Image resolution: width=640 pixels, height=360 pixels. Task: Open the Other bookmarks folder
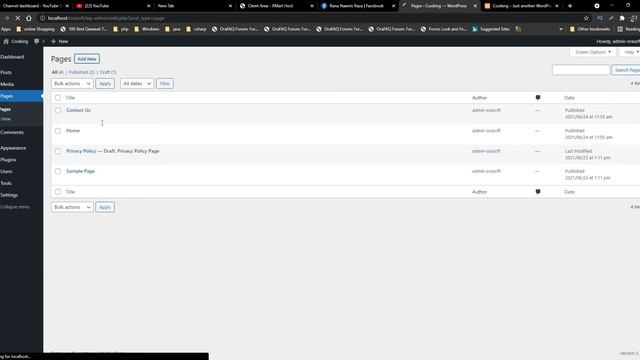point(590,29)
